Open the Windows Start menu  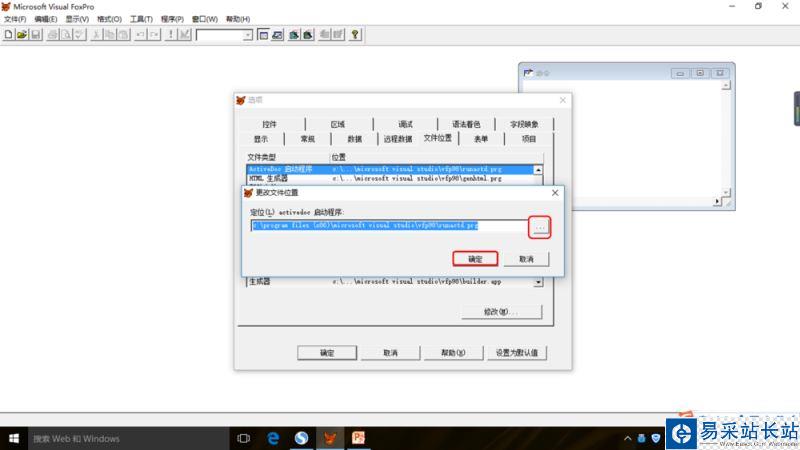(14, 438)
